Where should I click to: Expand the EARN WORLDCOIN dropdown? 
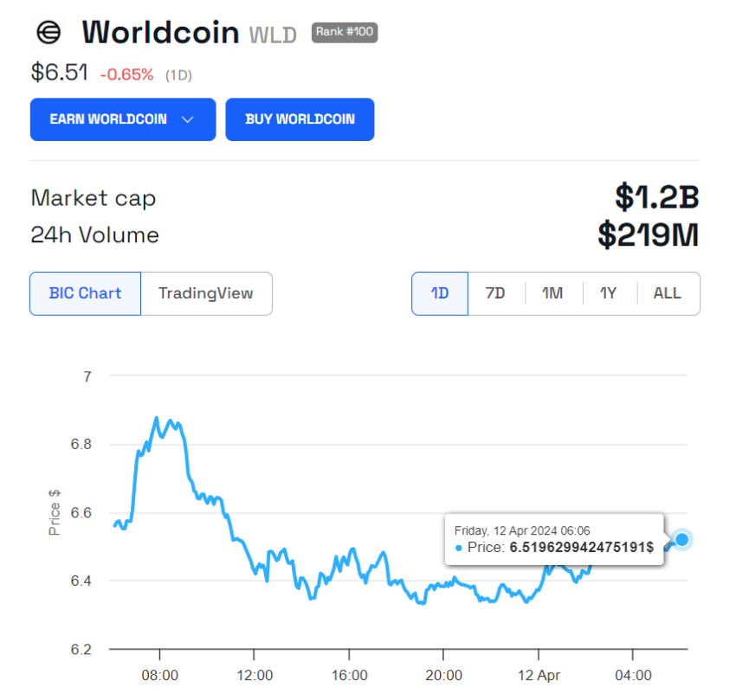click(122, 119)
